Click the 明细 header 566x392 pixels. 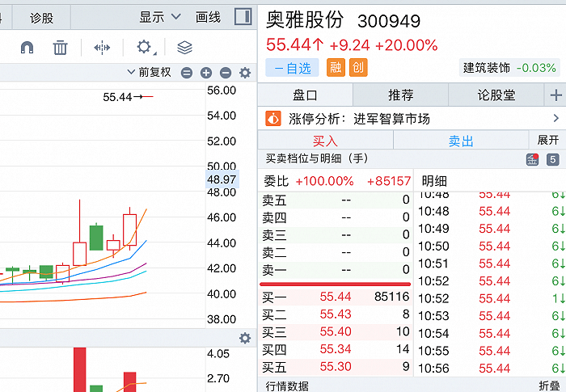pos(434,181)
